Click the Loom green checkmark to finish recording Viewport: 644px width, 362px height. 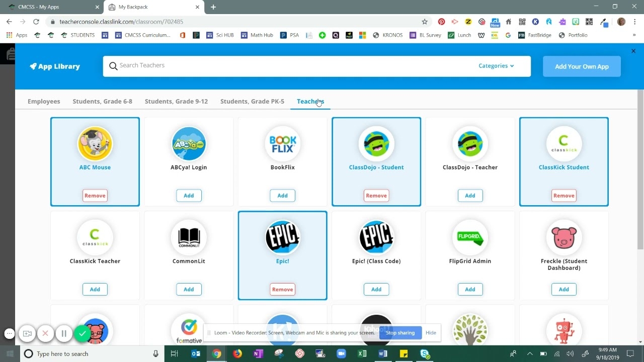(x=83, y=333)
